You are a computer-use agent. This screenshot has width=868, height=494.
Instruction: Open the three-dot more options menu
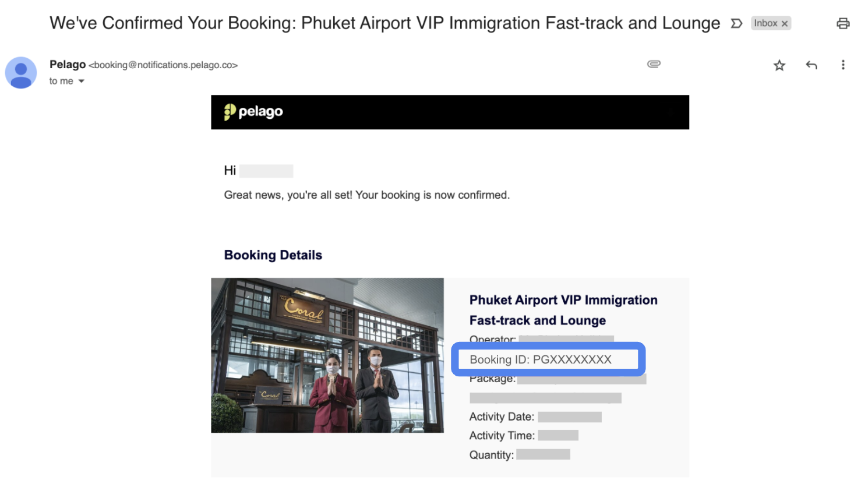coord(842,65)
